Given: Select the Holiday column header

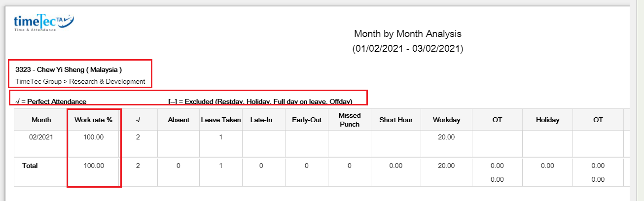Looking at the screenshot, I should (547, 120).
